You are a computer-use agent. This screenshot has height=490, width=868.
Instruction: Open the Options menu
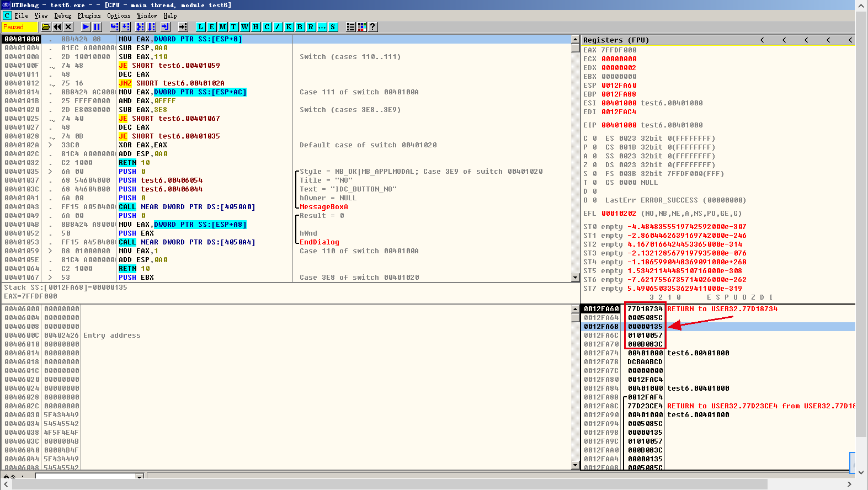tap(119, 15)
